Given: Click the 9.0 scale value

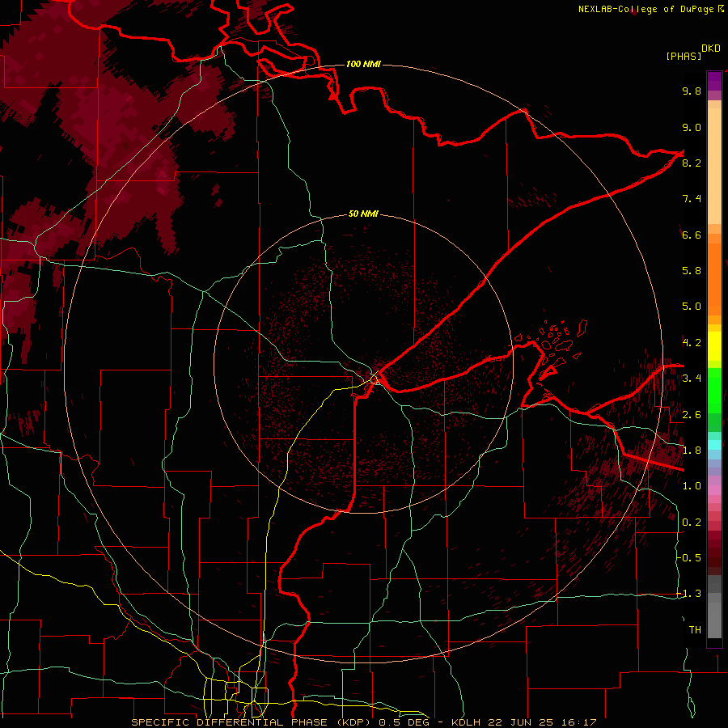Looking at the screenshot, I should (692, 127).
